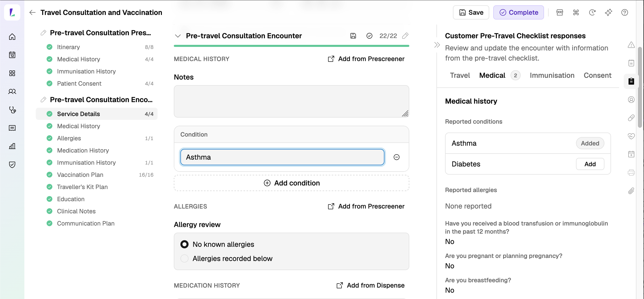Image resolution: width=644 pixels, height=299 pixels.
Task: Collapse the right checklist panel
Action: point(437,45)
